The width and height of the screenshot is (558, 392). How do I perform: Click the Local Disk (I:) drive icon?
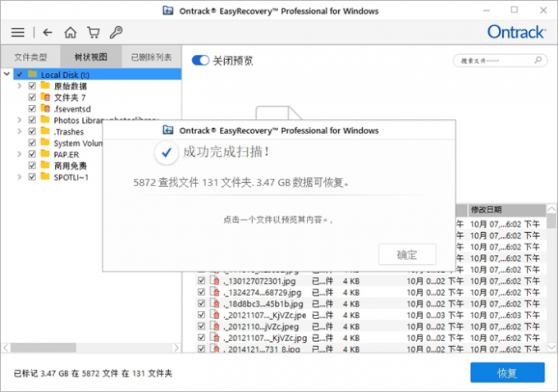tap(32, 74)
